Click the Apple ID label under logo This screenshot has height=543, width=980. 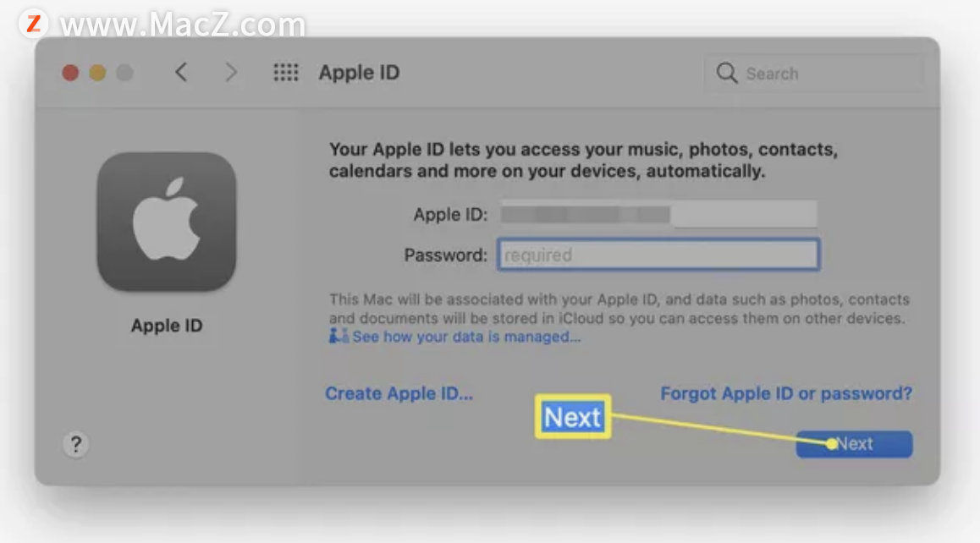point(167,326)
